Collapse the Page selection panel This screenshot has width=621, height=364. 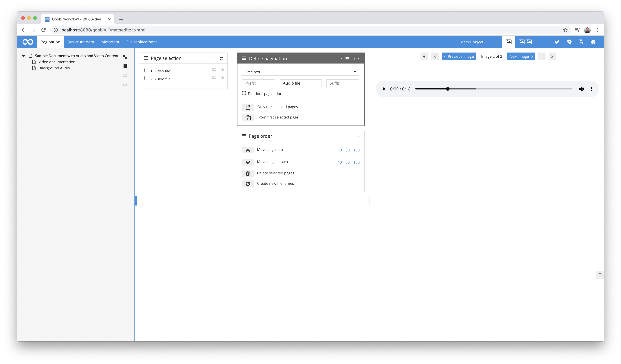215,58
